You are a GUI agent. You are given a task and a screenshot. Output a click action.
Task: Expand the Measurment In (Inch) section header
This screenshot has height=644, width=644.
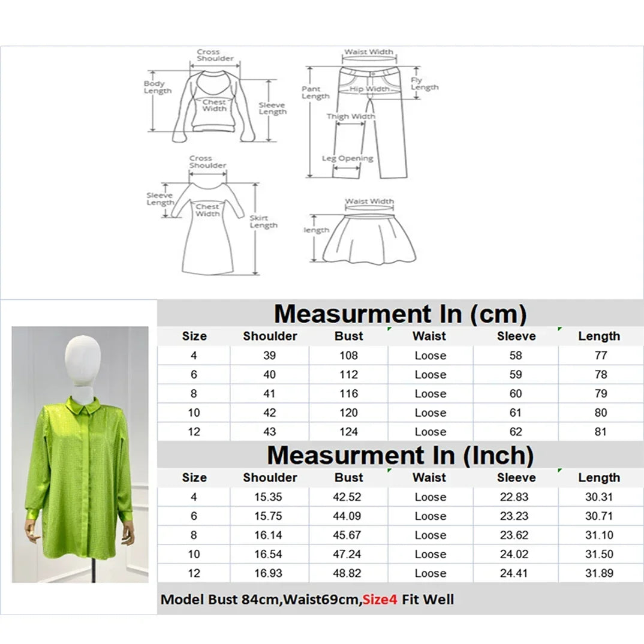(401, 456)
